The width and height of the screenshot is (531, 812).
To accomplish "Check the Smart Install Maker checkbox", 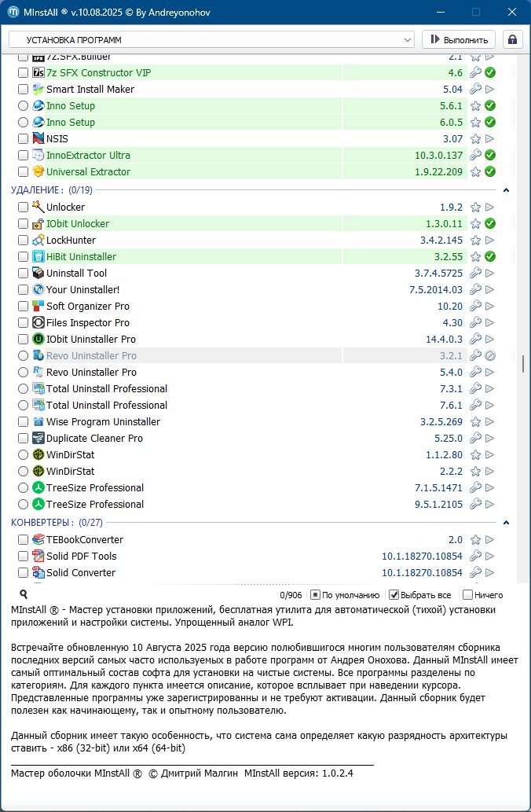I will tap(23, 89).
